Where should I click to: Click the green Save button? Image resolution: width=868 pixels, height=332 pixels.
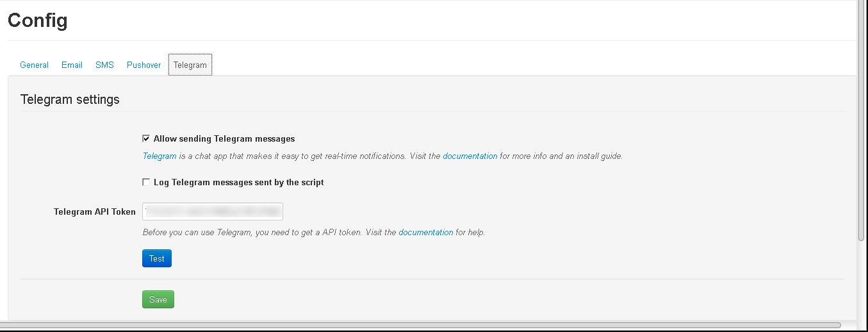pyautogui.click(x=158, y=299)
